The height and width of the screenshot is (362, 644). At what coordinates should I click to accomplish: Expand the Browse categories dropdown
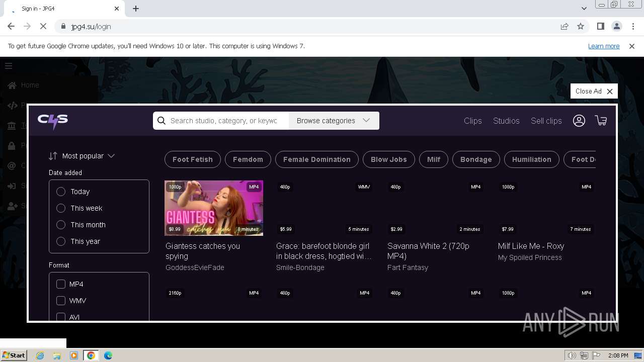(x=334, y=121)
